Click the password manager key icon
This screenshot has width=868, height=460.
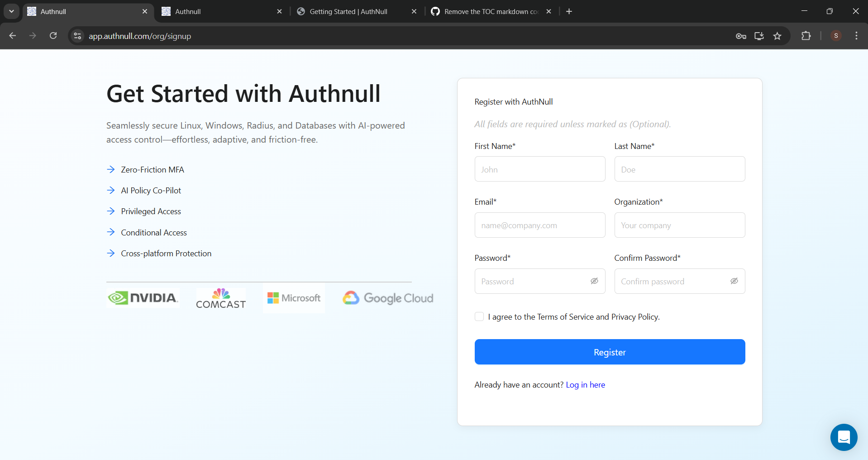(x=741, y=36)
